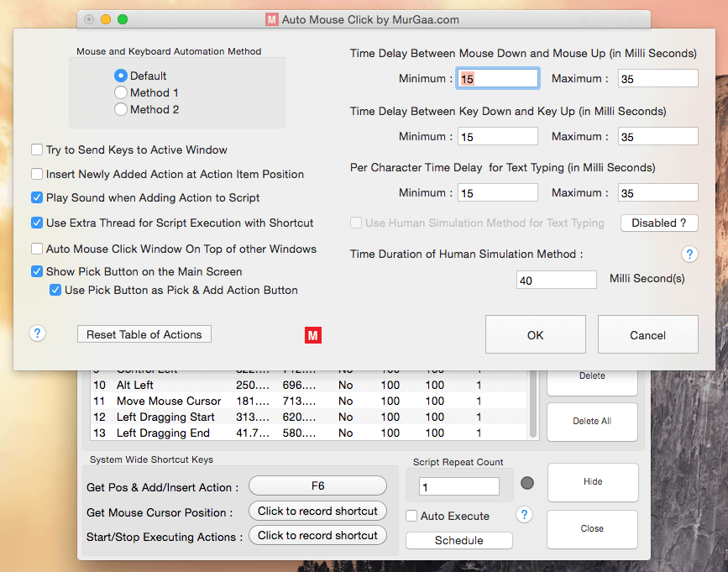Disable Play Sound when Adding Action to Script

(x=37, y=197)
